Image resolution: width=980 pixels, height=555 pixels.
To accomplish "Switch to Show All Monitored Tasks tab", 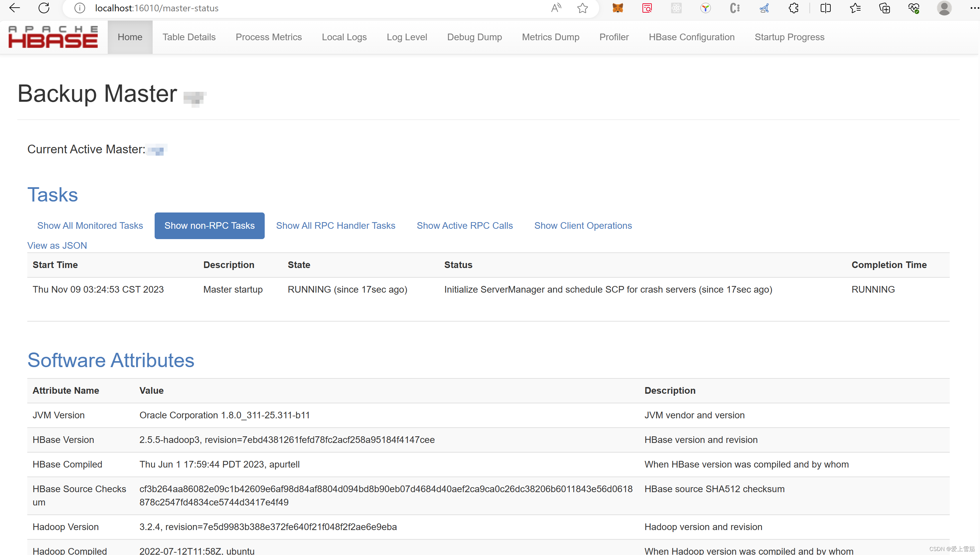I will coord(90,226).
